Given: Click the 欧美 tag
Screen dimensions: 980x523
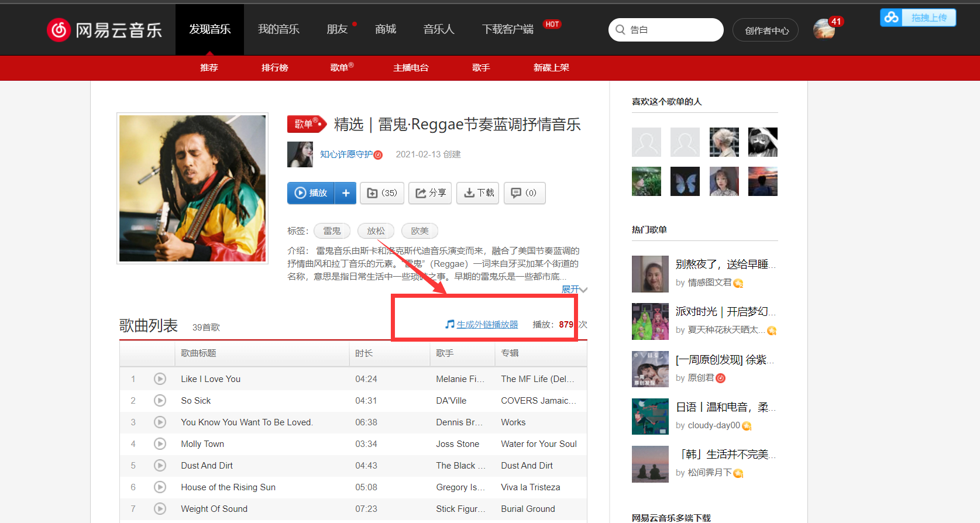Looking at the screenshot, I should coord(419,231).
